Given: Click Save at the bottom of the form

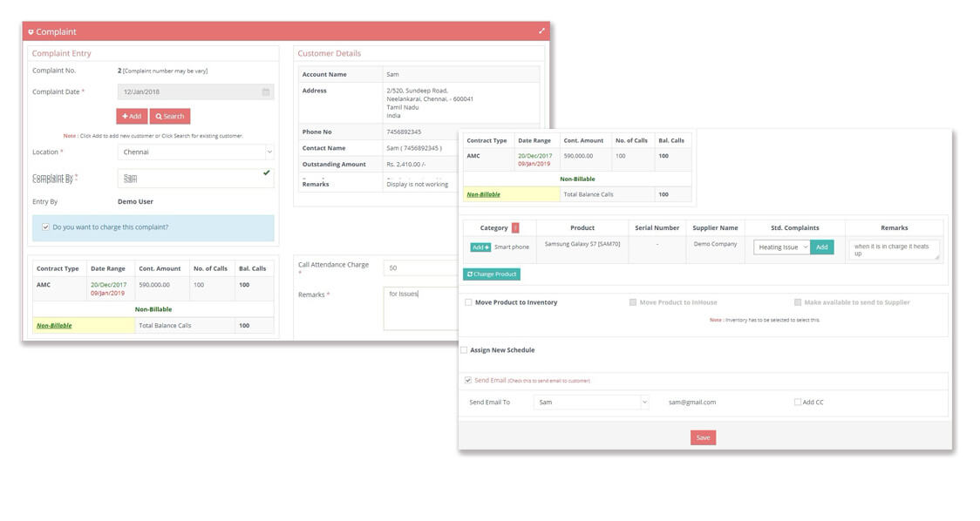Looking at the screenshot, I should (x=704, y=437).
